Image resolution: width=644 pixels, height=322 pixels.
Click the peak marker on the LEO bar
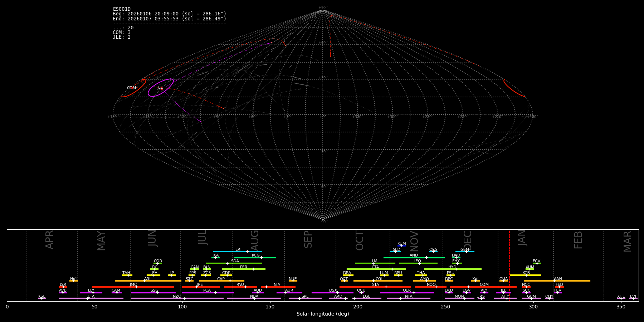click(x=419, y=263)
